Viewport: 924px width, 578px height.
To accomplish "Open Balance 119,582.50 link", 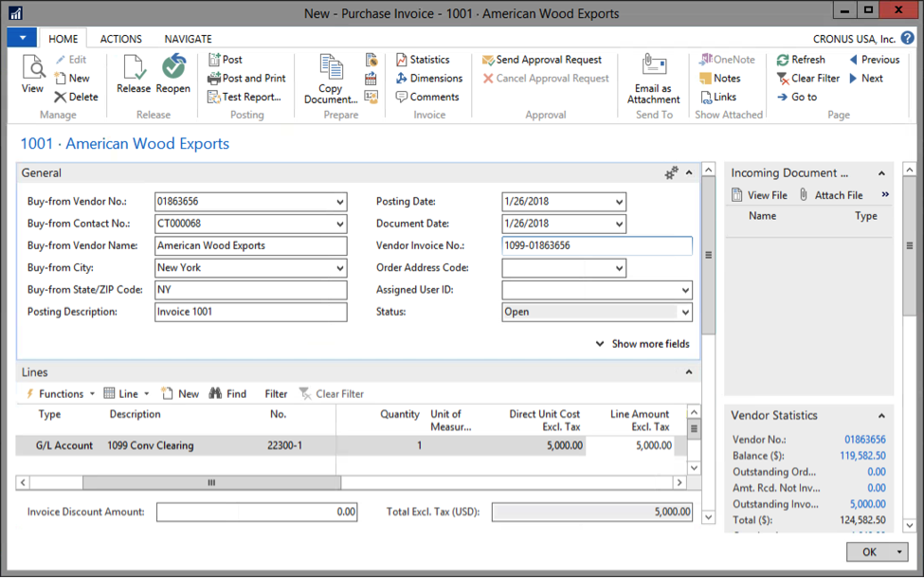I will pos(862,456).
